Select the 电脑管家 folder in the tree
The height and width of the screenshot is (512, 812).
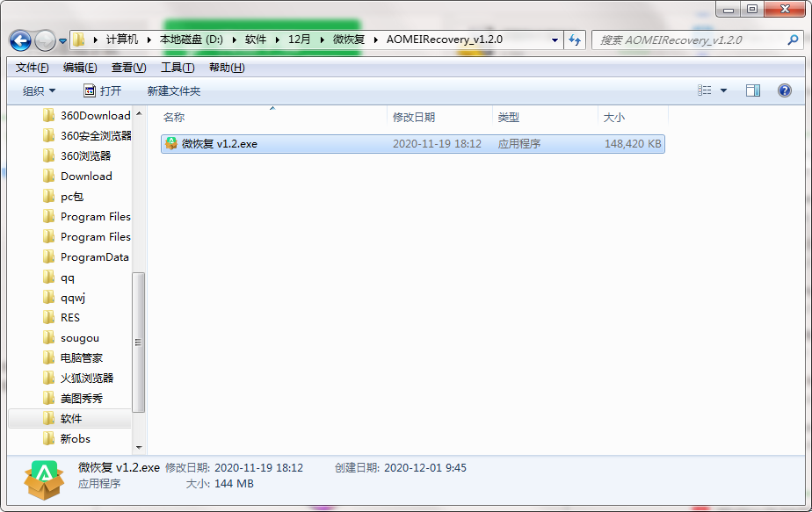coord(82,358)
